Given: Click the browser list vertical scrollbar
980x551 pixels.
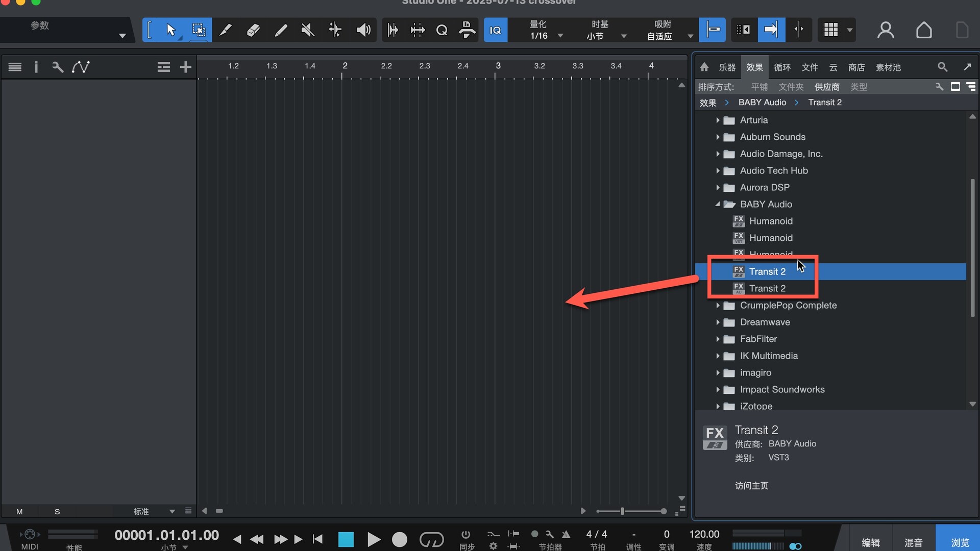Looking at the screenshot, I should point(972,247).
